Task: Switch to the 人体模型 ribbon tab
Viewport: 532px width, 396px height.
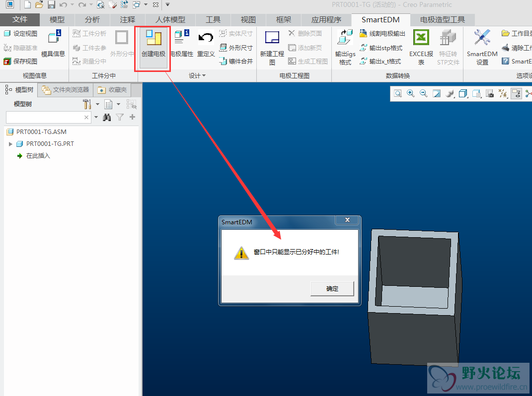Action: (x=170, y=20)
